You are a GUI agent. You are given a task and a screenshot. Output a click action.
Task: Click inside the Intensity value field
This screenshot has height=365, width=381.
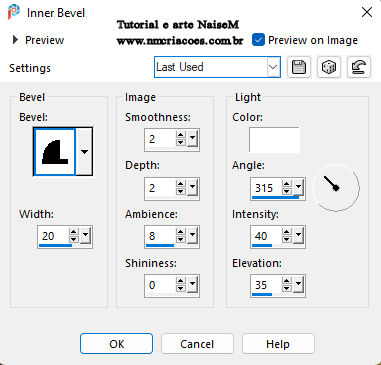point(266,236)
